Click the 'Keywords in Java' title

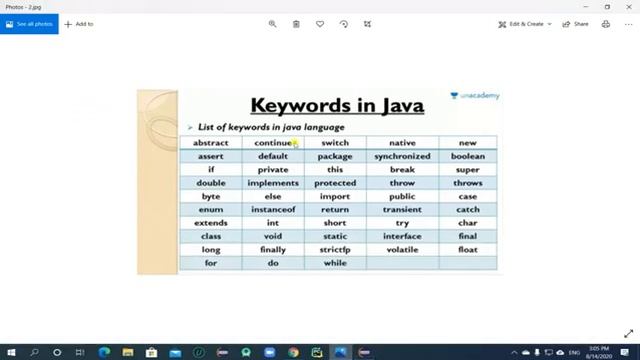click(337, 106)
